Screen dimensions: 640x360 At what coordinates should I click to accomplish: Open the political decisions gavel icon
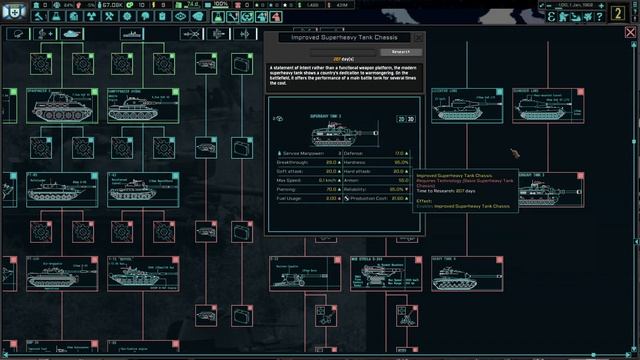(x=39, y=16)
